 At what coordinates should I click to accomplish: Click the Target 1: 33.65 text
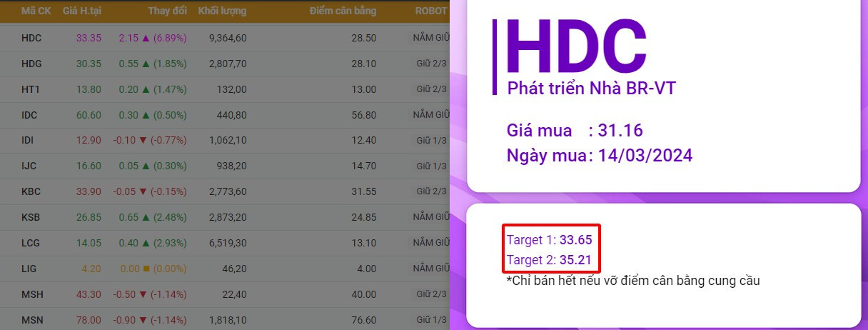[550, 239]
